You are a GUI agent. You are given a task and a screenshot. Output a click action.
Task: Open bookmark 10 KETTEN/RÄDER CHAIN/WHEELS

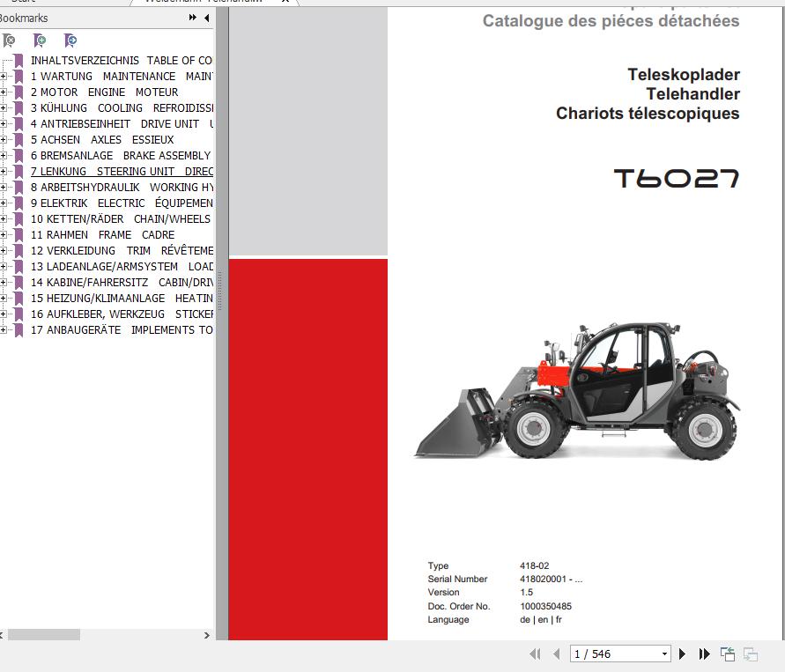point(121,218)
